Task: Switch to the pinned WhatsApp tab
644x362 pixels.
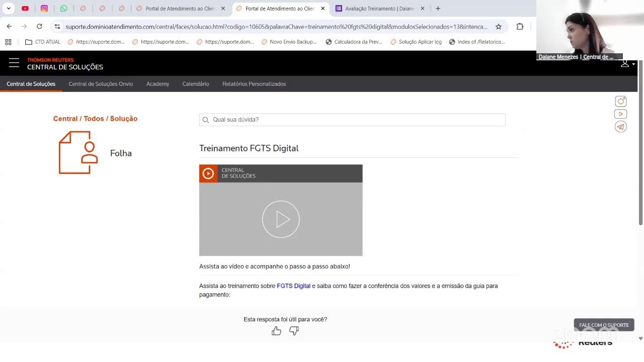Action: pyautogui.click(x=63, y=9)
